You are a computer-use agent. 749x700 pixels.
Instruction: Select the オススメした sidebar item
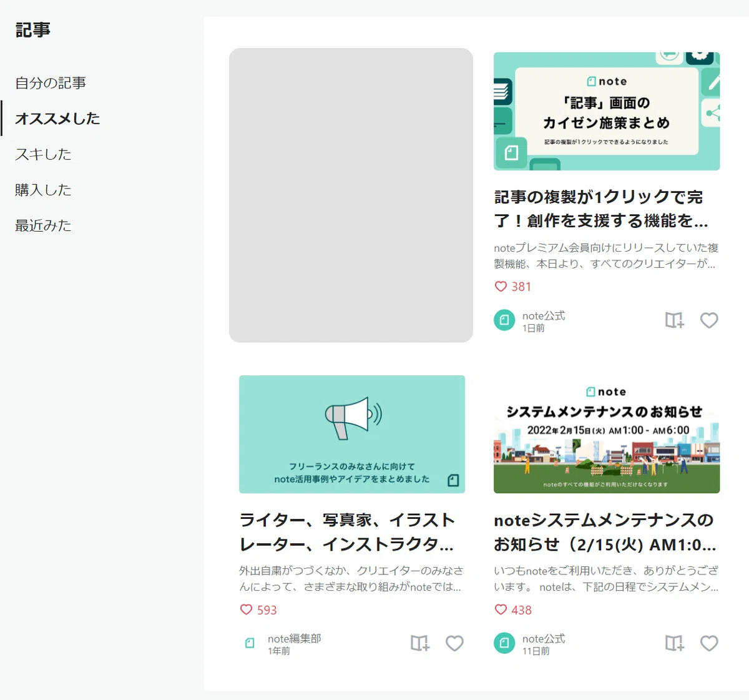point(57,119)
